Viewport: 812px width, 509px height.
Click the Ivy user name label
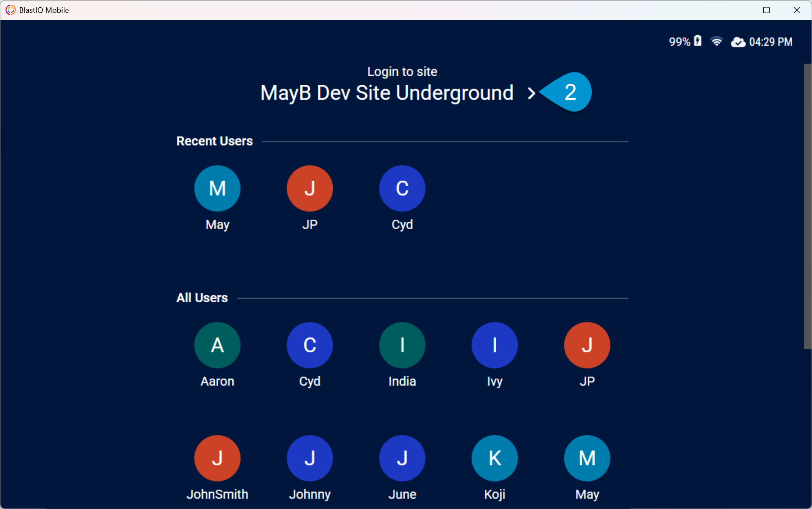(495, 381)
